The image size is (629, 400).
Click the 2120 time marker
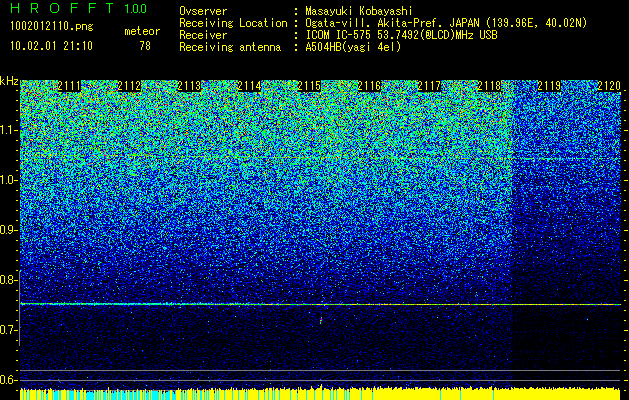pyautogui.click(x=609, y=86)
